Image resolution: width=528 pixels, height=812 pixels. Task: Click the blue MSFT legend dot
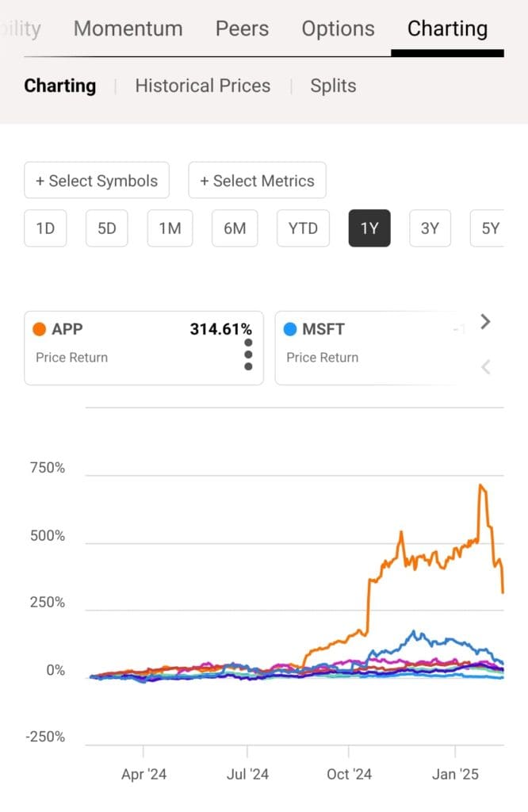click(x=289, y=328)
